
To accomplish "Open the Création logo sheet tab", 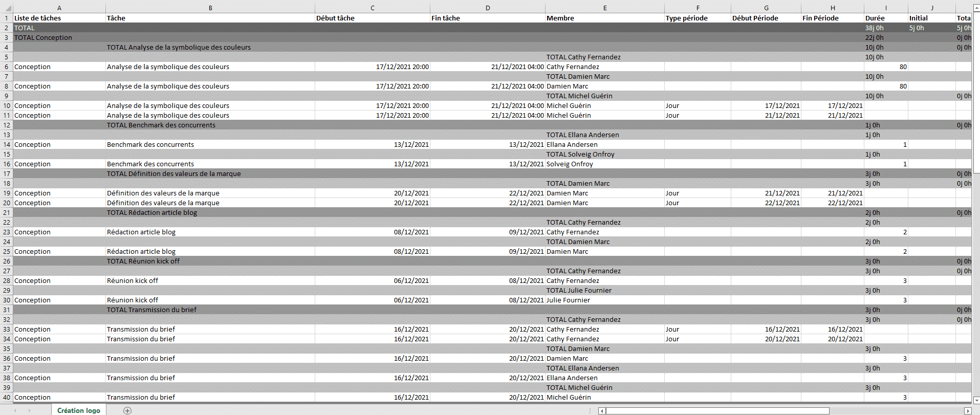I will coord(79,410).
